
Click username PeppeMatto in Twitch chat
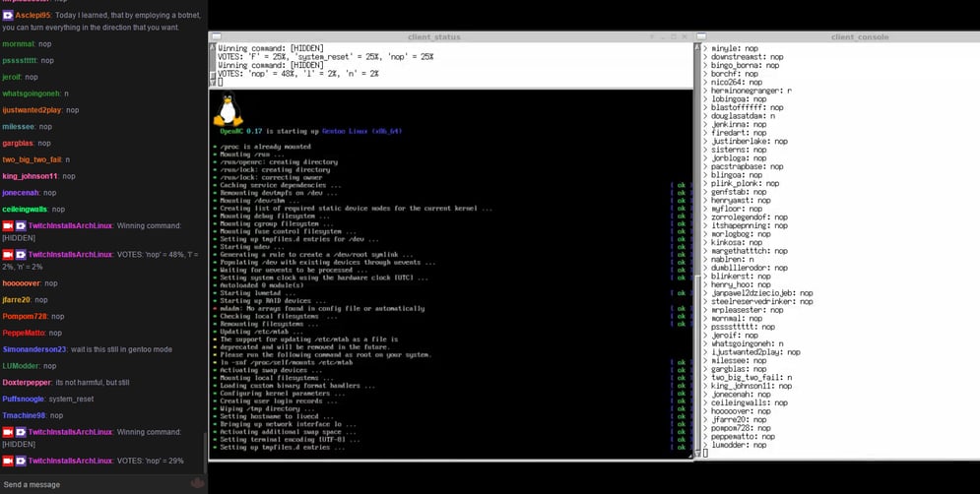(24, 333)
